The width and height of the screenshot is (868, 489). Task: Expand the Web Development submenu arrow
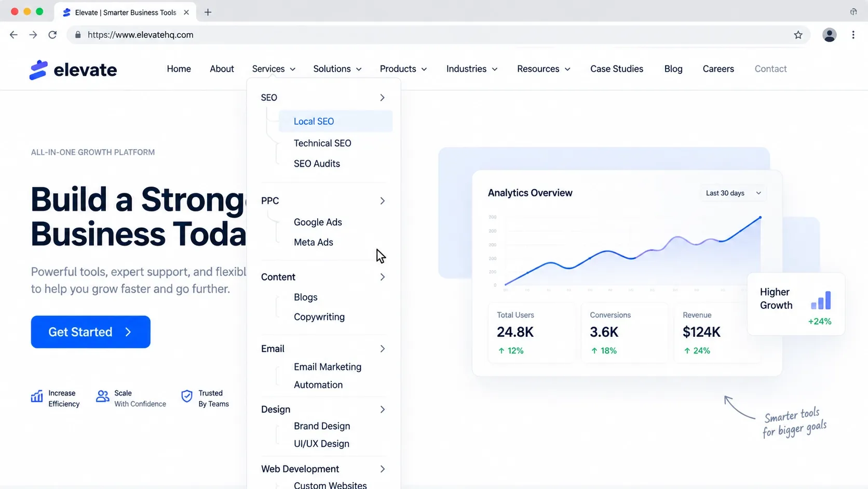(382, 469)
